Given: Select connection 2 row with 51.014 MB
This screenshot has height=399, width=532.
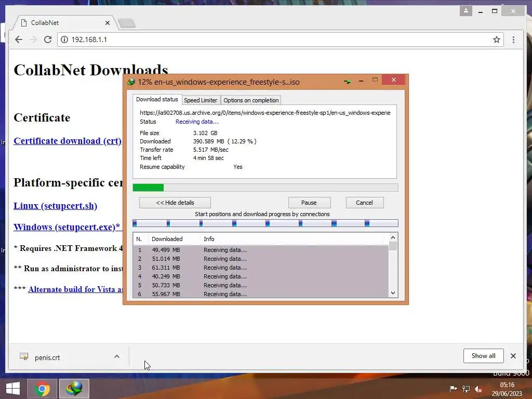Looking at the screenshot, I should click(x=261, y=259).
